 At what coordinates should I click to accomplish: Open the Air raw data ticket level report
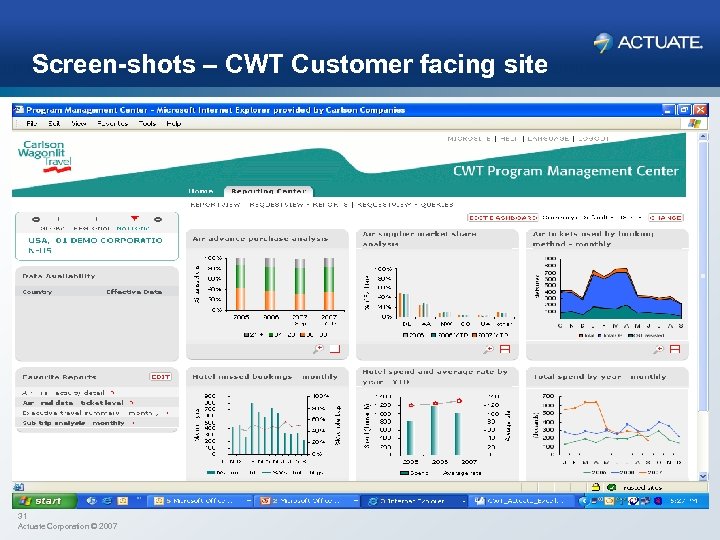click(x=73, y=403)
